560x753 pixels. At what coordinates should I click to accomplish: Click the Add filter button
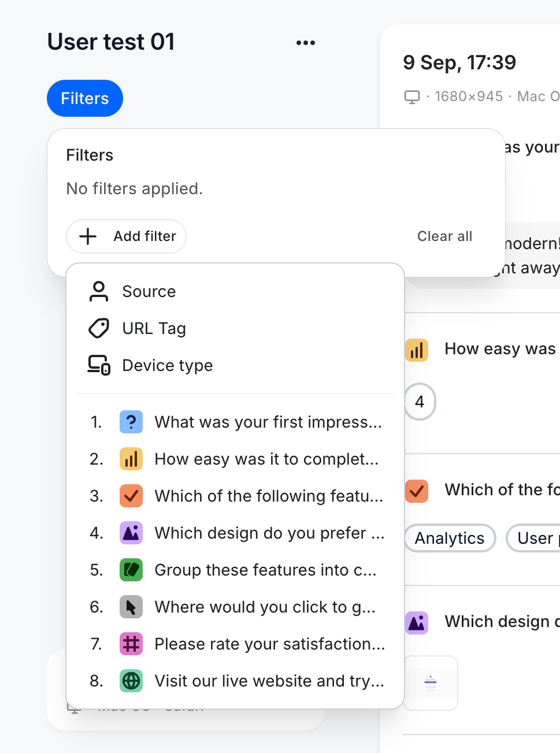point(127,236)
